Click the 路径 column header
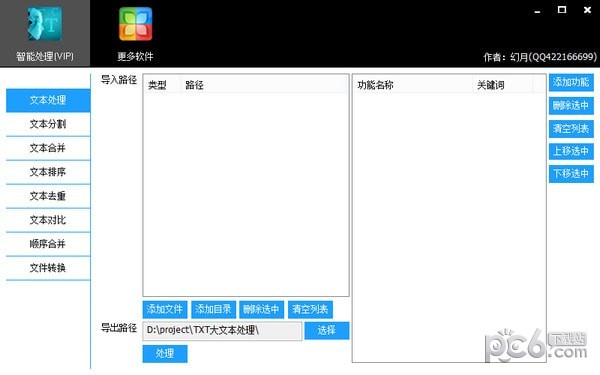The image size is (600, 375). pos(264,85)
